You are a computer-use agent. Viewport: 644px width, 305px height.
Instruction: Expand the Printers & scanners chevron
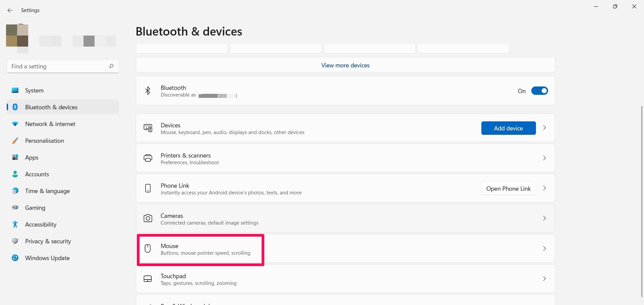(x=544, y=158)
